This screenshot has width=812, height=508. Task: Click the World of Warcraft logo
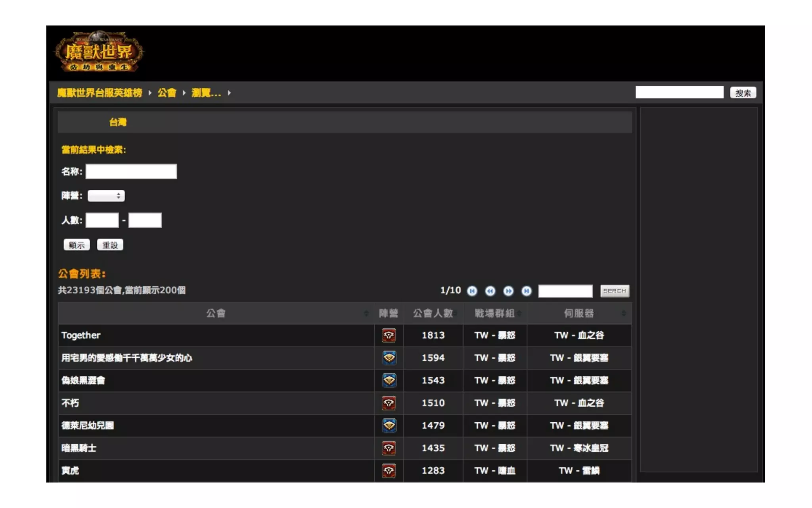click(99, 52)
